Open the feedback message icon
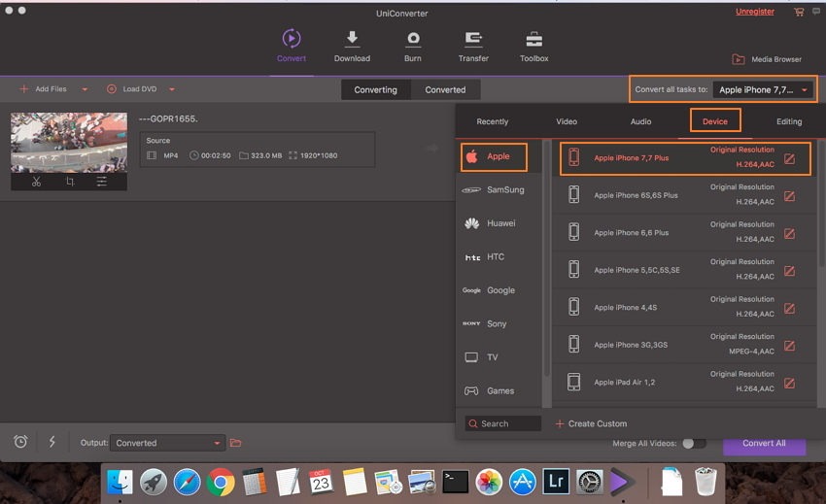 coord(816,12)
